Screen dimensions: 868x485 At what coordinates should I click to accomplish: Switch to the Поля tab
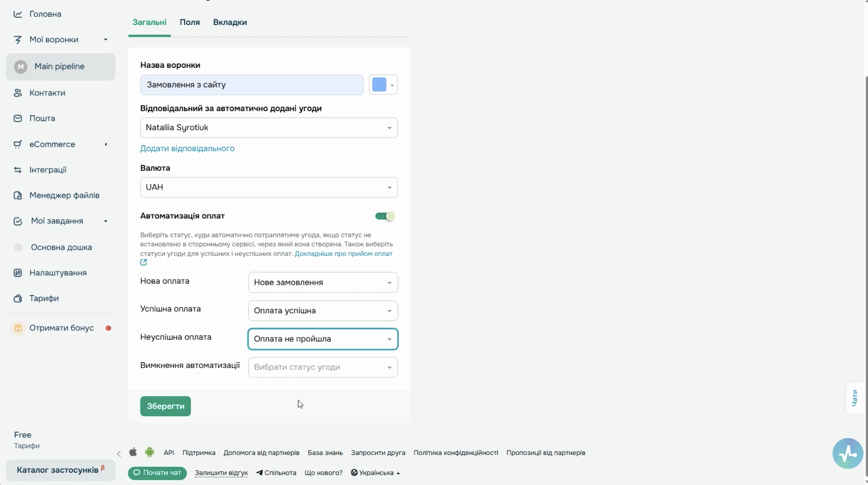pyautogui.click(x=190, y=22)
